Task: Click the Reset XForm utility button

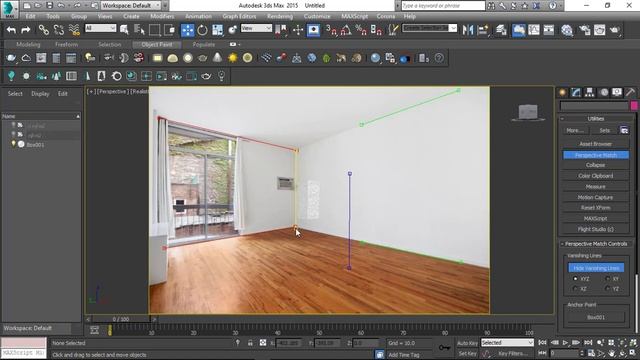Action: [x=596, y=208]
